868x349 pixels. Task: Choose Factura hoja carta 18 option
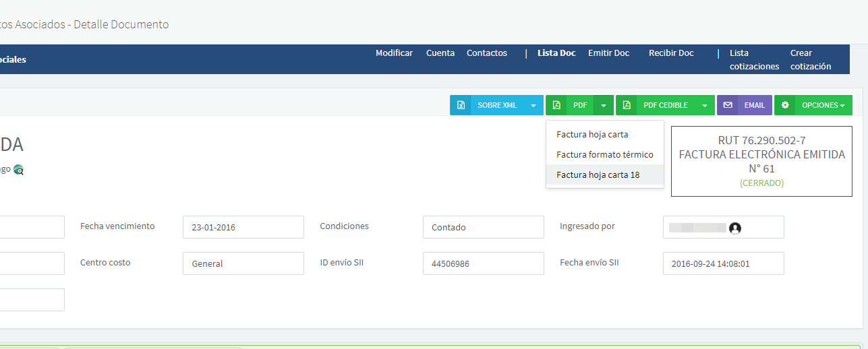(x=598, y=175)
